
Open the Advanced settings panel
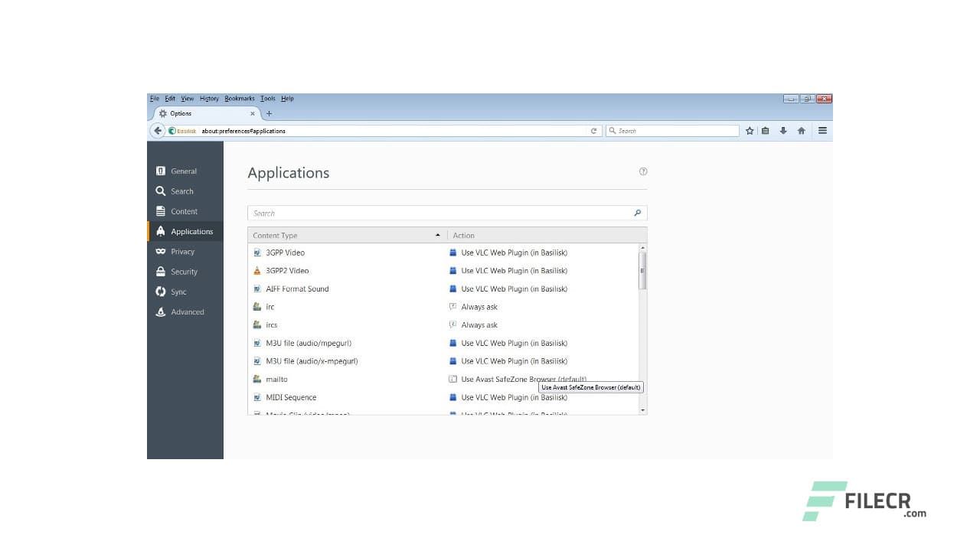[x=188, y=311]
